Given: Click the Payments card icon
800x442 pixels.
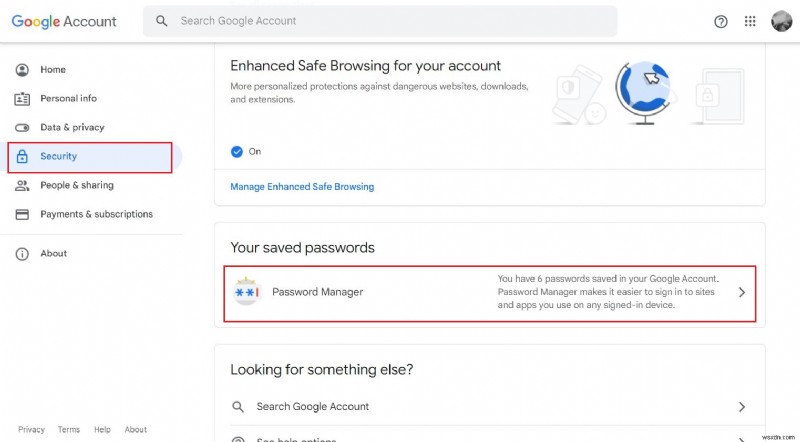Looking at the screenshot, I should pos(22,214).
